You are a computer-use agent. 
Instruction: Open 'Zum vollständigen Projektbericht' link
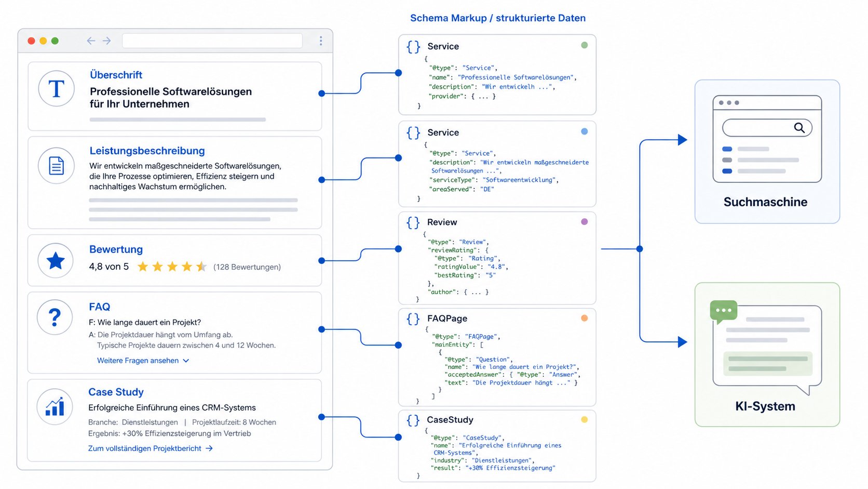[x=145, y=448]
